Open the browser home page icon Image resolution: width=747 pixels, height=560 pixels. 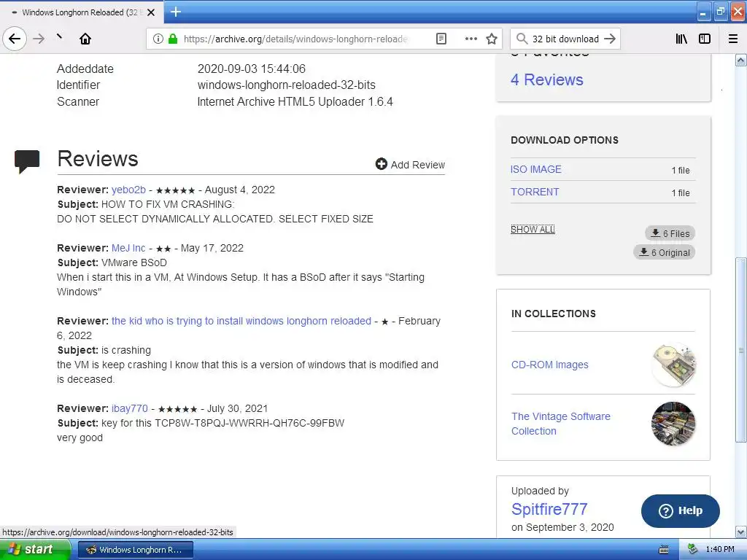coord(85,39)
